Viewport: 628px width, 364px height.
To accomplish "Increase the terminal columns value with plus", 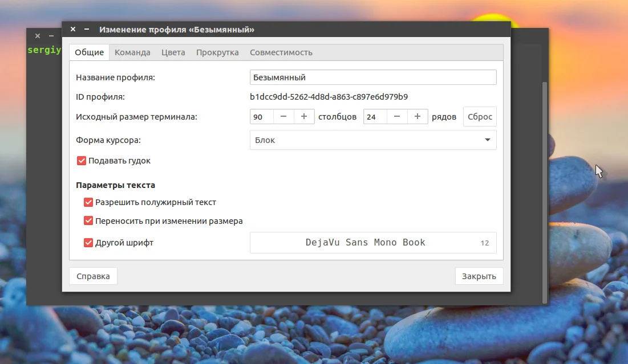I will (x=304, y=116).
